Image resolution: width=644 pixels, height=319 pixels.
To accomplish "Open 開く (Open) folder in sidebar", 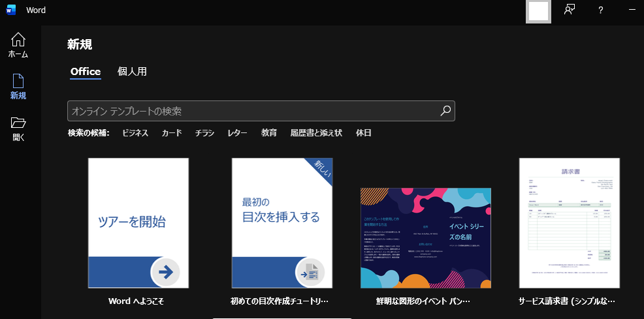I will (x=18, y=129).
